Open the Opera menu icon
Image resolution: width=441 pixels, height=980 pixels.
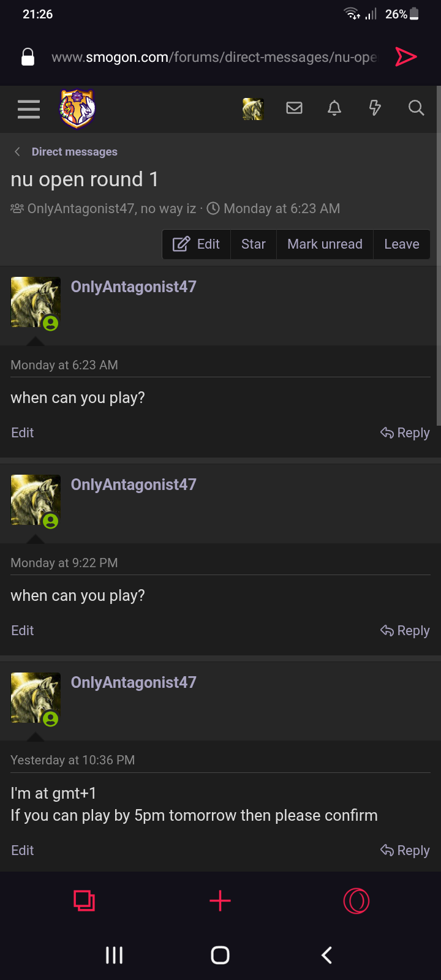coord(356,901)
